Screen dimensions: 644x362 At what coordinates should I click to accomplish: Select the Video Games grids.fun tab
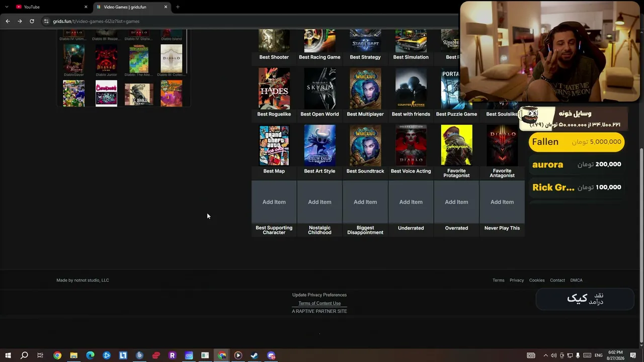tap(132, 7)
